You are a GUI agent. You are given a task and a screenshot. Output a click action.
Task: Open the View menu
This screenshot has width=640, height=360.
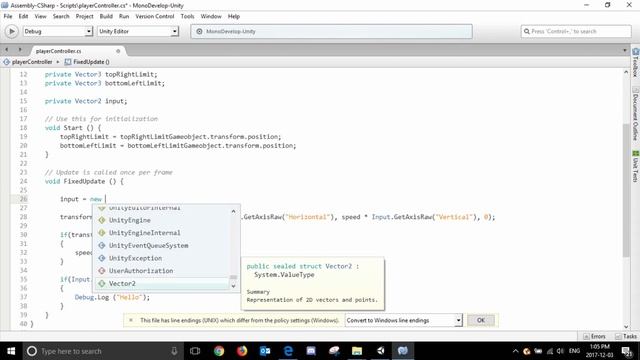click(x=40, y=16)
